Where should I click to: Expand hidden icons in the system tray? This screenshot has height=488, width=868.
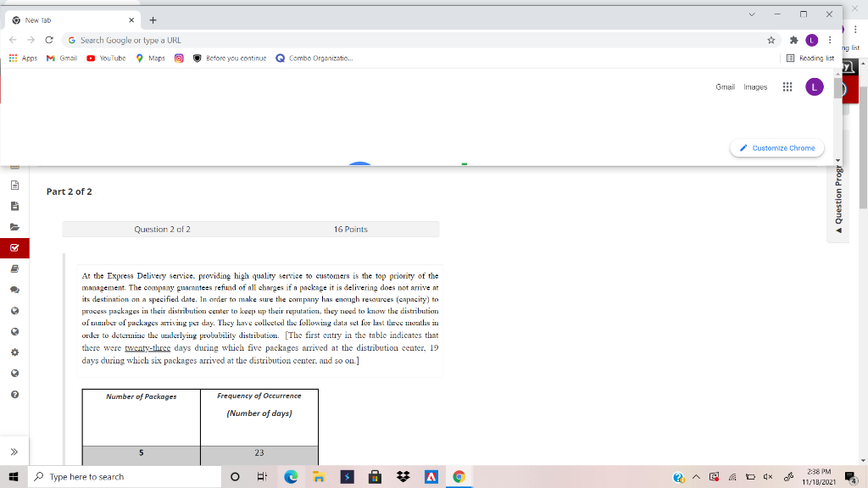(x=695, y=476)
